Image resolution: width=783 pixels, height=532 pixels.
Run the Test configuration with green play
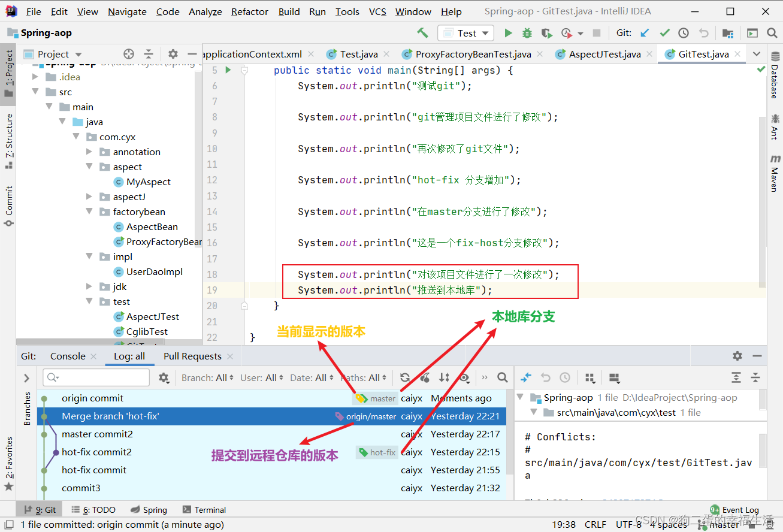pyautogui.click(x=509, y=33)
